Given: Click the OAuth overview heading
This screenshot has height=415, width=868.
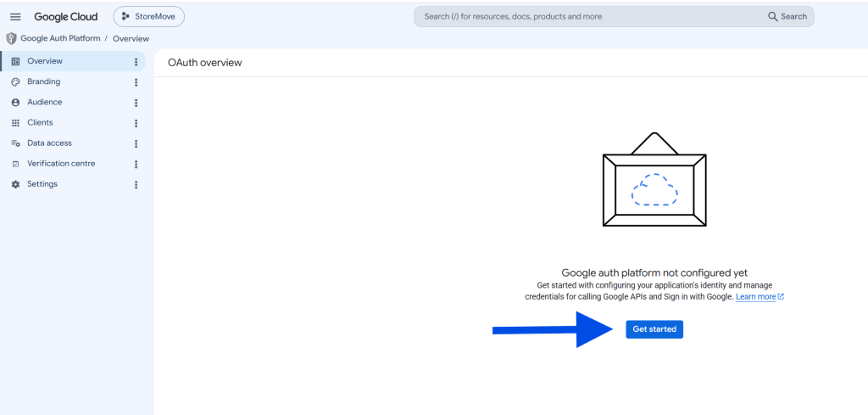Looking at the screenshot, I should coord(205,63).
